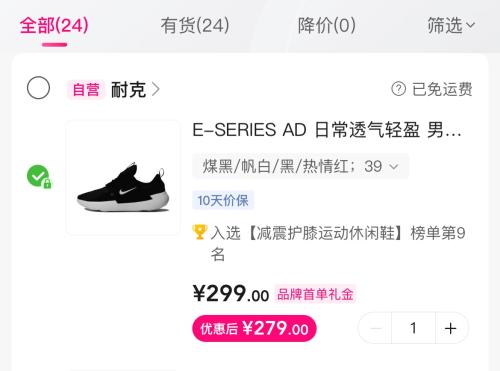This screenshot has width=500, height=371.
Task: Expand the 筛选 filter dropdown
Action: [451, 26]
